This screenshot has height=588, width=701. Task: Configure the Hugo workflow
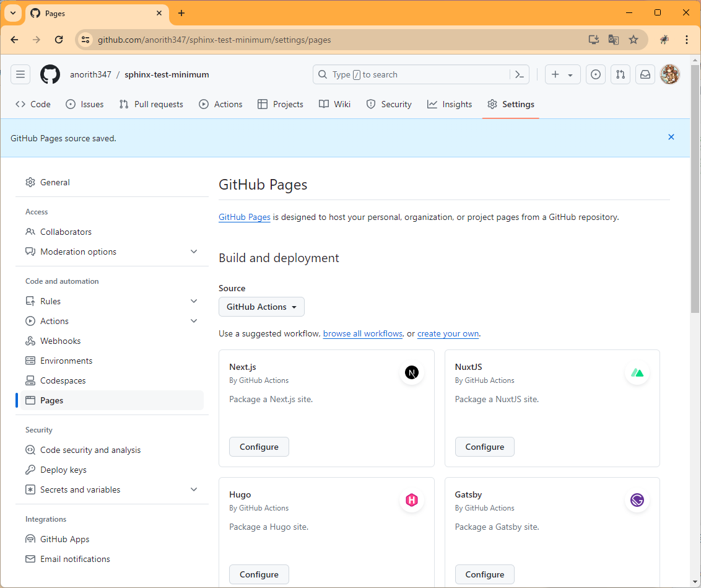tap(259, 574)
